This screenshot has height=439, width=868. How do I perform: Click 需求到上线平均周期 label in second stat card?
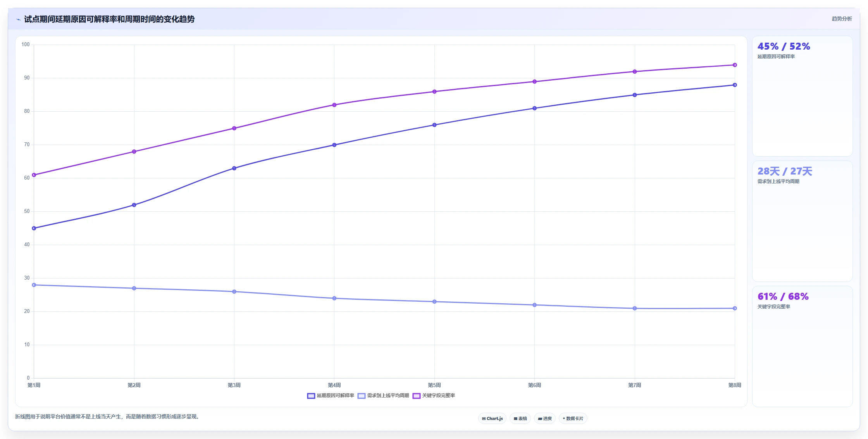[778, 181]
